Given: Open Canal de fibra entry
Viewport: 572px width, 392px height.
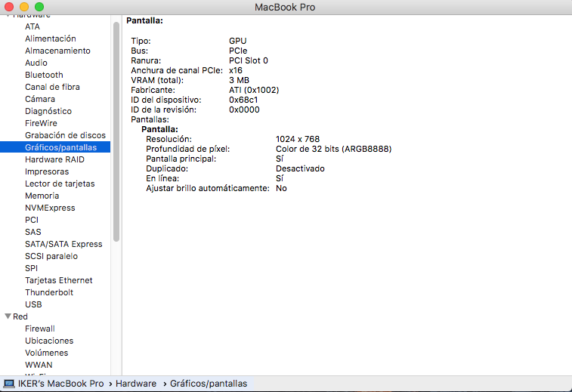Looking at the screenshot, I should tap(52, 87).
